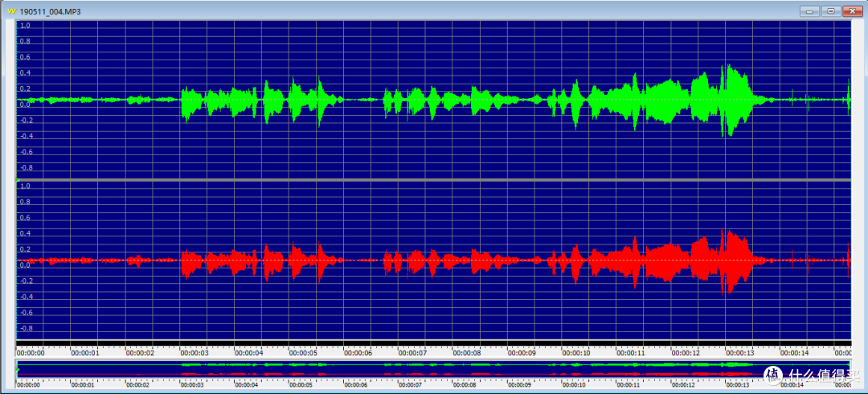Image resolution: width=868 pixels, height=394 pixels.
Task: Click the -0.4 label on green channel scale
Action: click(26, 137)
